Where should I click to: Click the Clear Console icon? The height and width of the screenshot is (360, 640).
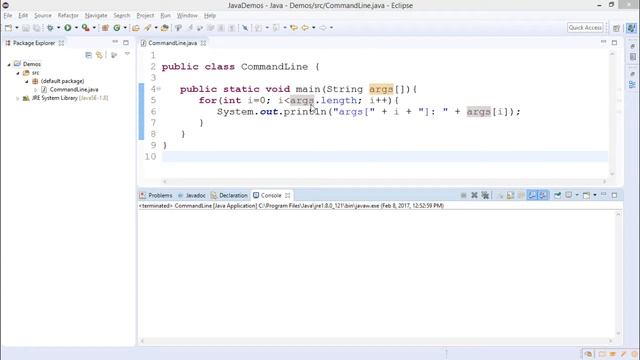click(x=500, y=196)
